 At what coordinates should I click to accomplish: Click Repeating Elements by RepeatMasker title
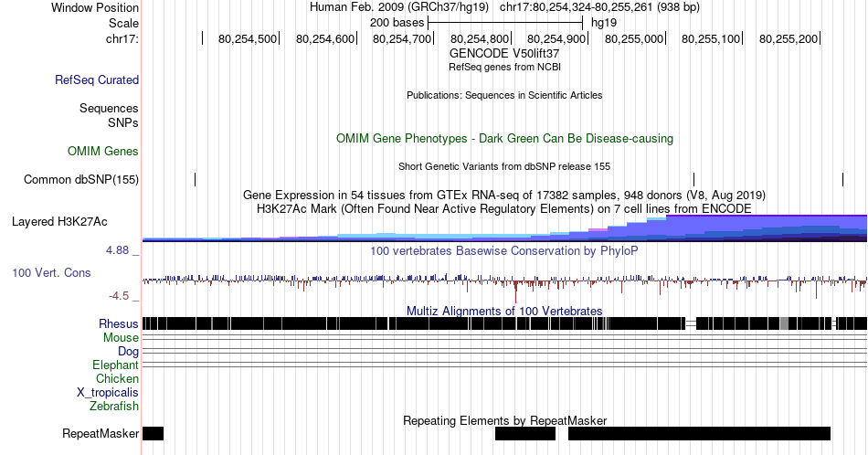[504, 420]
